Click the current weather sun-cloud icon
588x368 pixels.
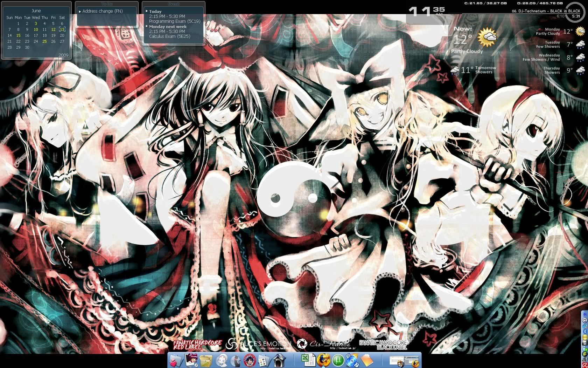tap(487, 37)
